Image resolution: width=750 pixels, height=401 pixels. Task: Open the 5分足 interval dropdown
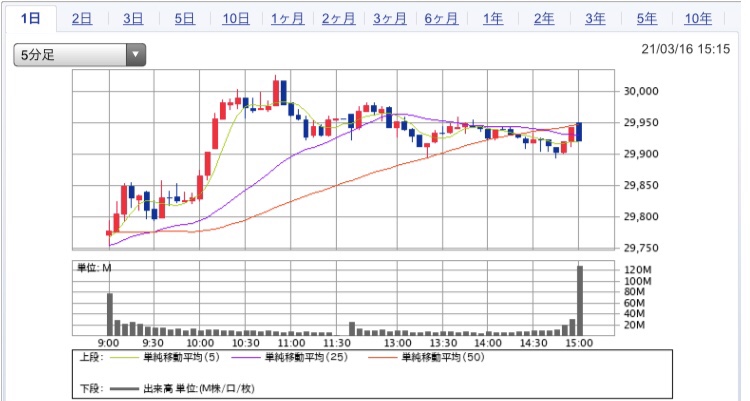[x=79, y=55]
